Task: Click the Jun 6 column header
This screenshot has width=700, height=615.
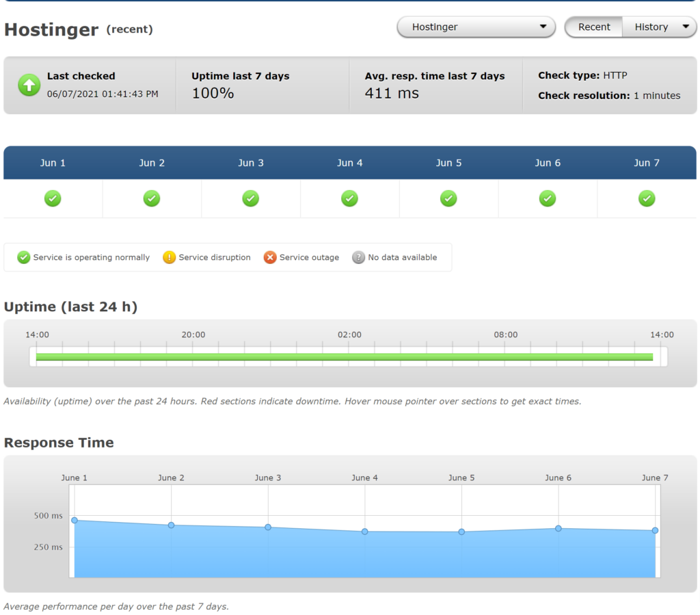Action: point(548,163)
